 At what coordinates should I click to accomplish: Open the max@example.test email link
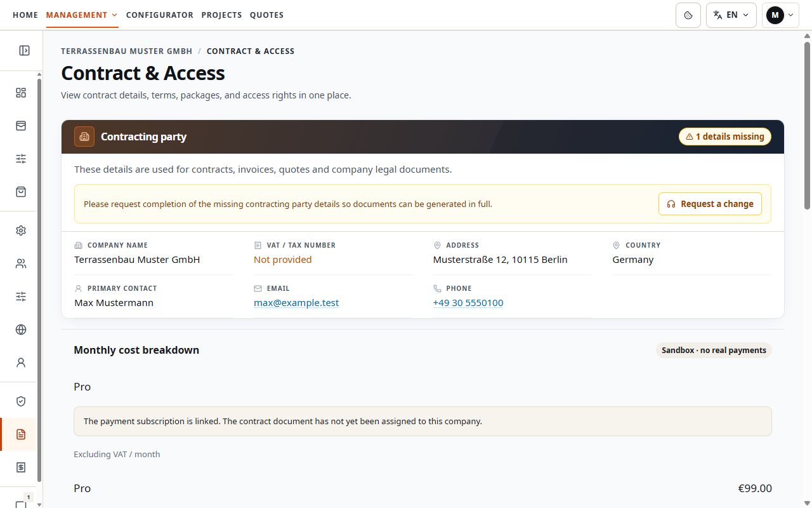(296, 303)
